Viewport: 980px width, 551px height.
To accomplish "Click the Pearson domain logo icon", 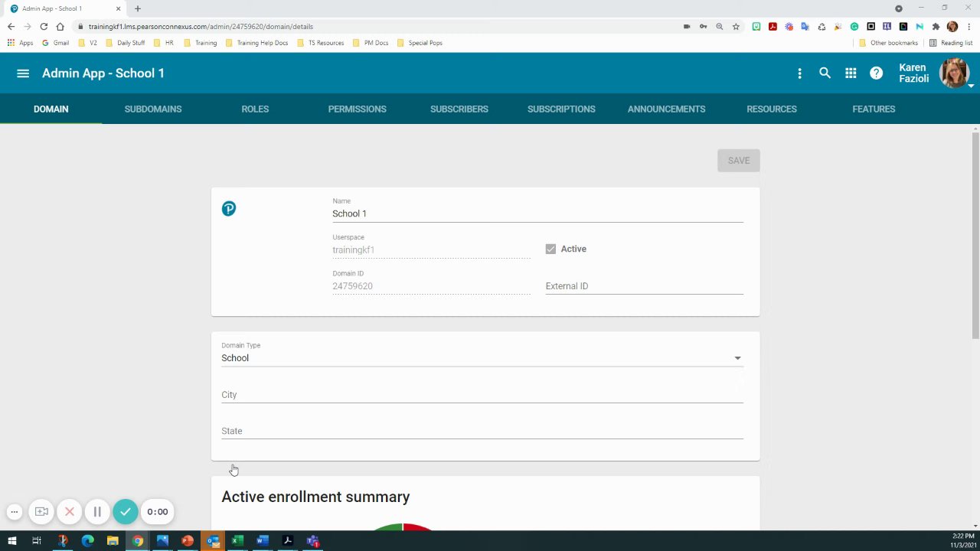I will (x=229, y=209).
